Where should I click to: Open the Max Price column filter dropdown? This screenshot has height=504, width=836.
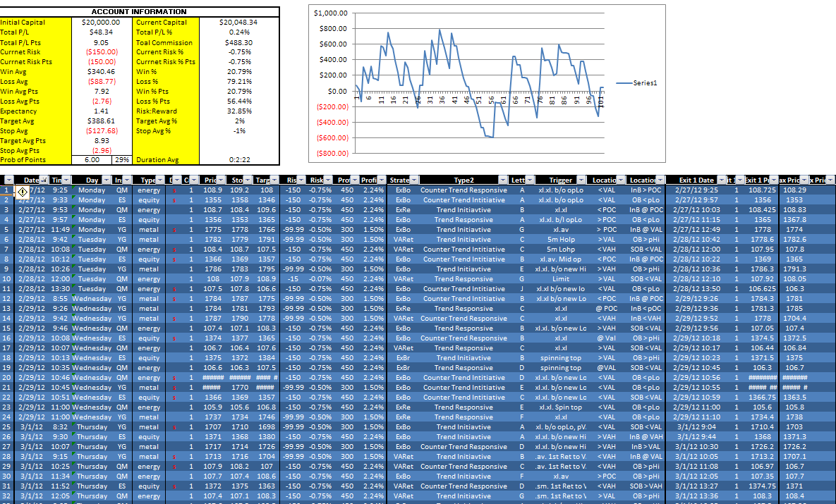(x=804, y=180)
